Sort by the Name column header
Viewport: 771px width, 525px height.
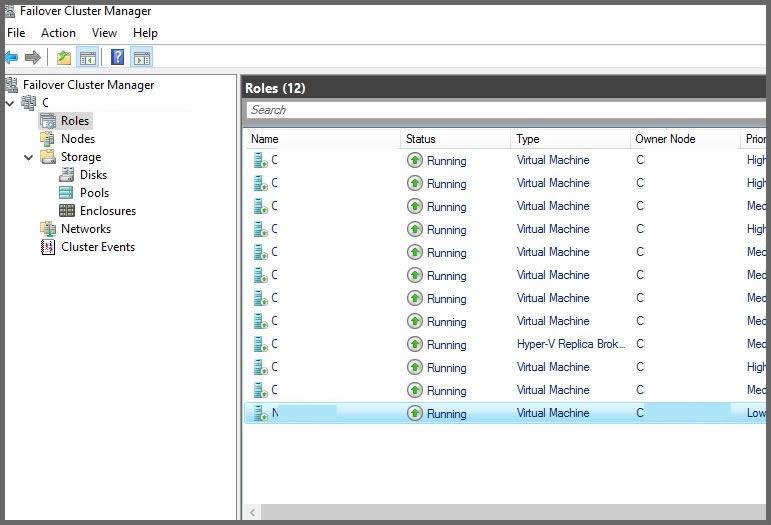click(265, 139)
